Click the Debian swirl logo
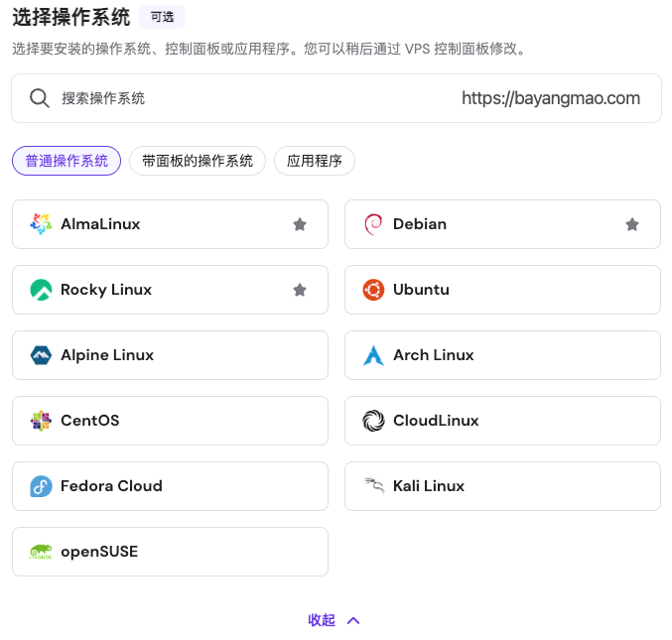The image size is (672, 640). pos(373,224)
